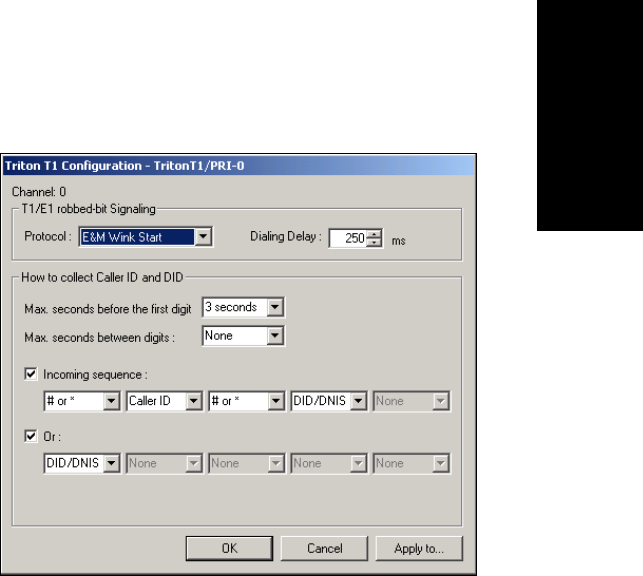Click the 'How to collect Caller ID and DID' title
The width and height of the screenshot is (643, 576).
pyautogui.click(x=102, y=278)
